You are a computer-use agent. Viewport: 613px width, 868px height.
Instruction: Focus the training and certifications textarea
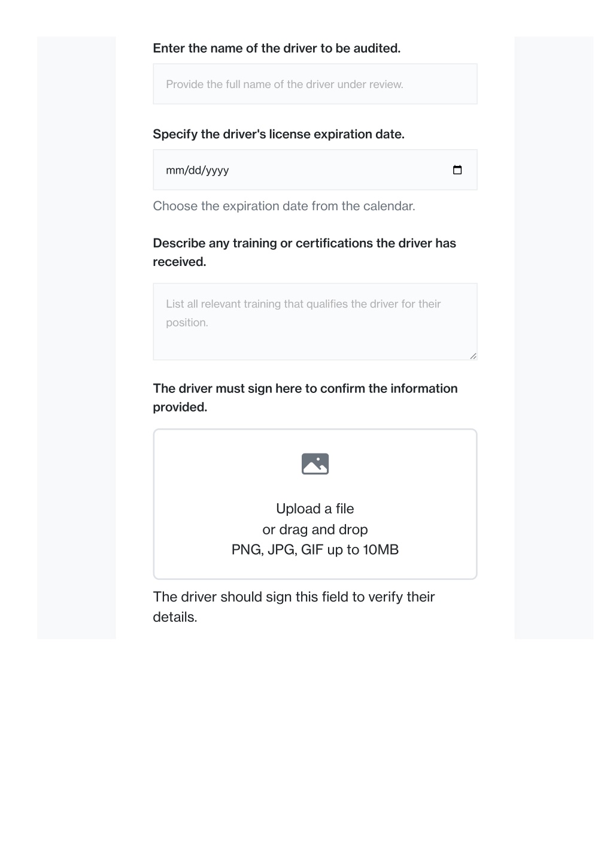pyautogui.click(x=315, y=322)
